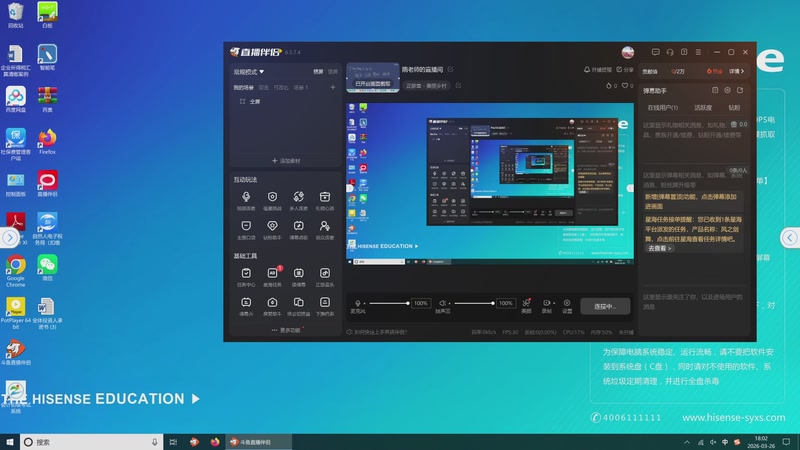Mute the 麦克风 microphone icon
Screen dimensions: 800x450
point(358,303)
